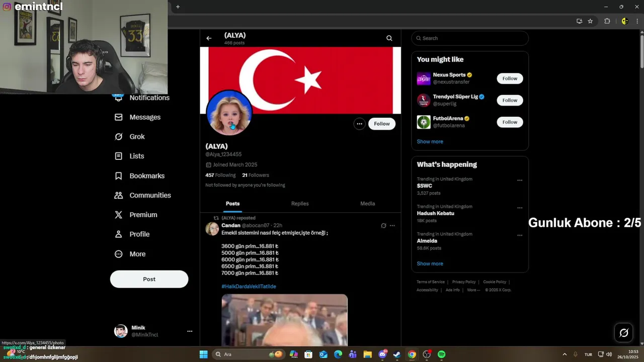Open three-dot menu on Candan's post
Viewport: 644px width, 362px height.
tap(392, 226)
